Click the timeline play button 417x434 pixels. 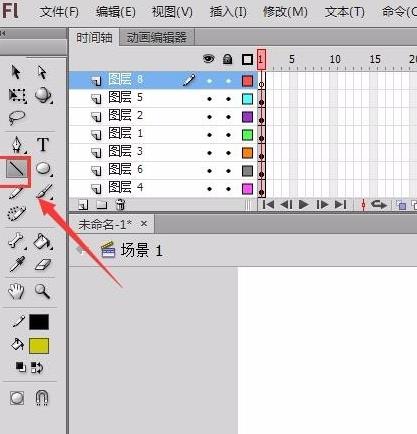point(304,205)
